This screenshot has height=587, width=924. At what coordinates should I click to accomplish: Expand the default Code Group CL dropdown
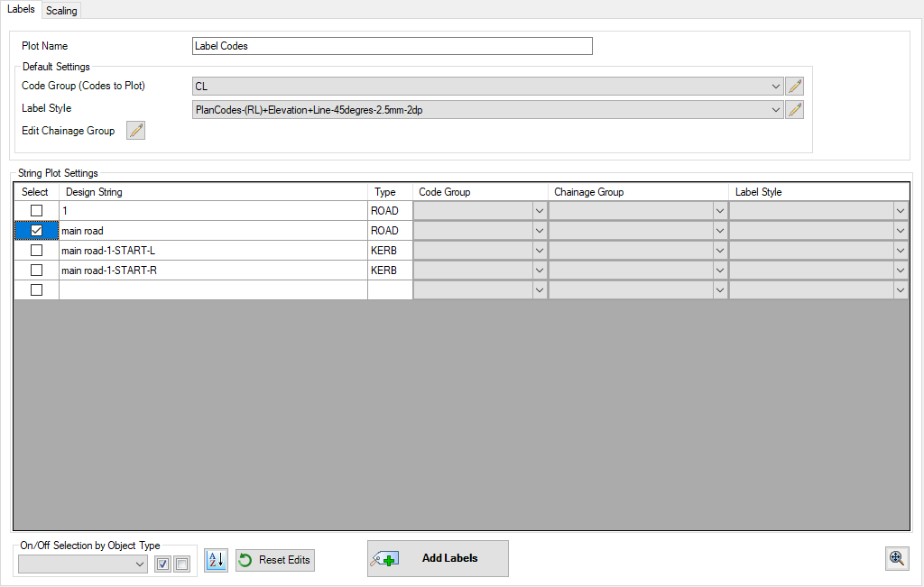(777, 87)
